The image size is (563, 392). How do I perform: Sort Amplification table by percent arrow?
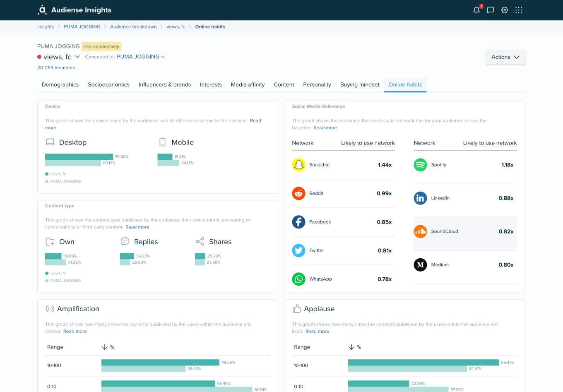pos(105,347)
